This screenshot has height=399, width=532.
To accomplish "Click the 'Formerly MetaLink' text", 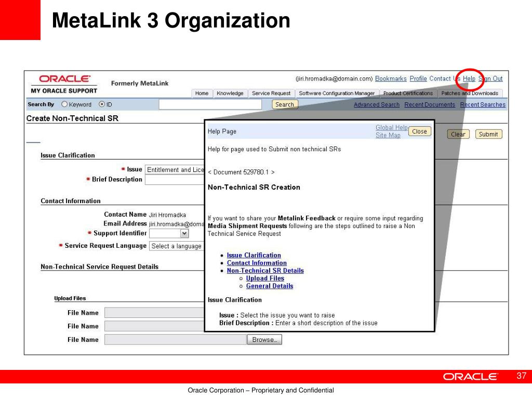I will tap(140, 84).
